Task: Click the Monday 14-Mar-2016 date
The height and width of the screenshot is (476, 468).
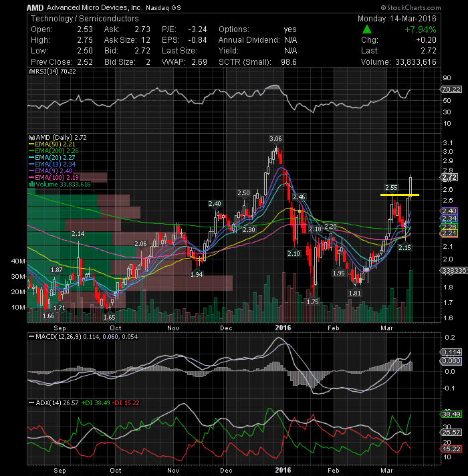Action: pyautogui.click(x=396, y=19)
